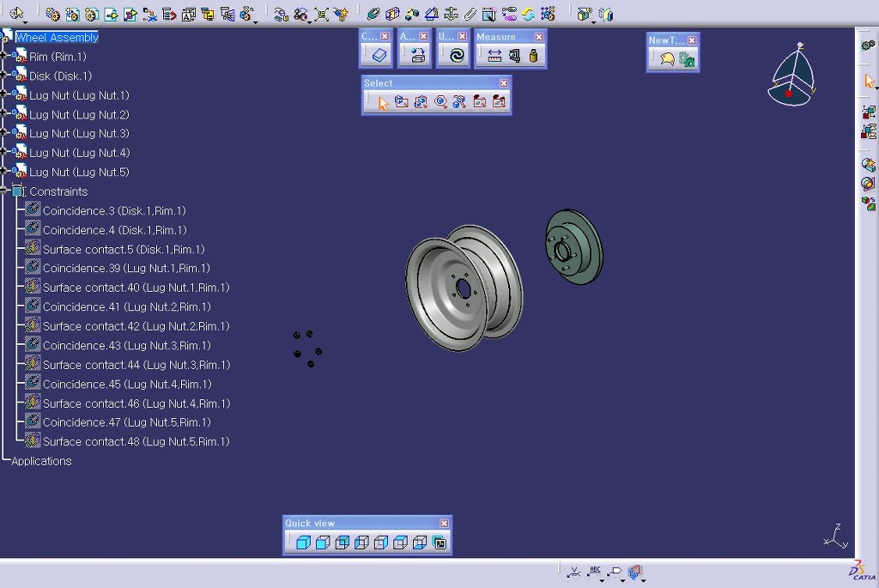Open dropdown arrow beside right-side Select arrow
Viewport: 879px width, 588px height.
875,88
